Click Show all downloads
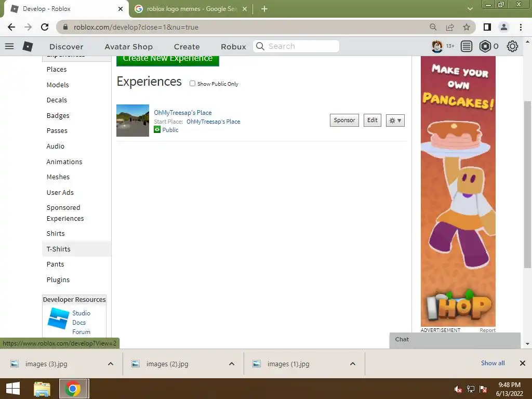Image resolution: width=532 pixels, height=399 pixels. coord(493,363)
